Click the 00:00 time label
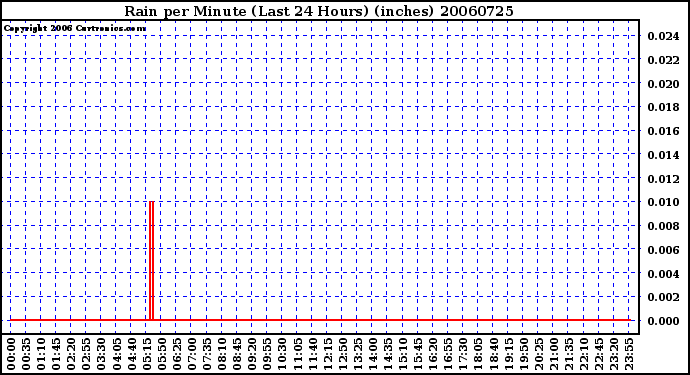This screenshot has width=690, height=375. (x=11, y=354)
